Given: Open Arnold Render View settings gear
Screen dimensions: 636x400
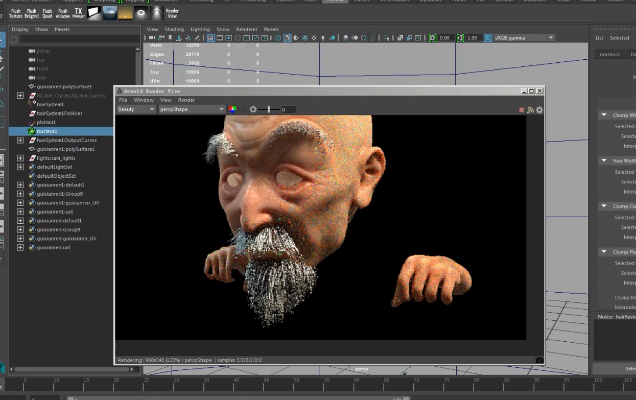Looking at the screenshot, I should (x=540, y=109).
